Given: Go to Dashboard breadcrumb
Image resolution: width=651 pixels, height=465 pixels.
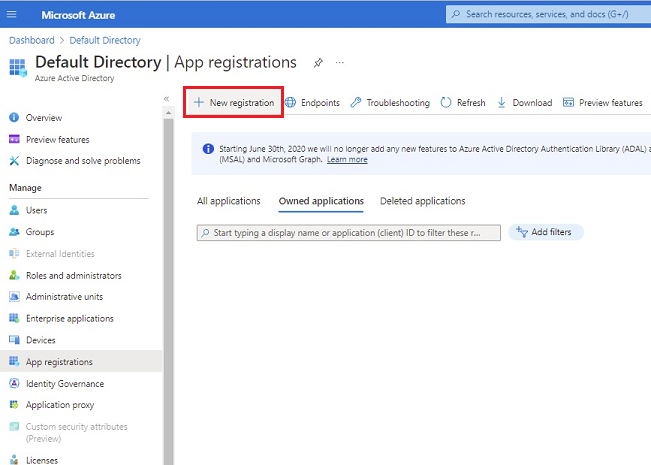Looking at the screenshot, I should tap(32, 40).
